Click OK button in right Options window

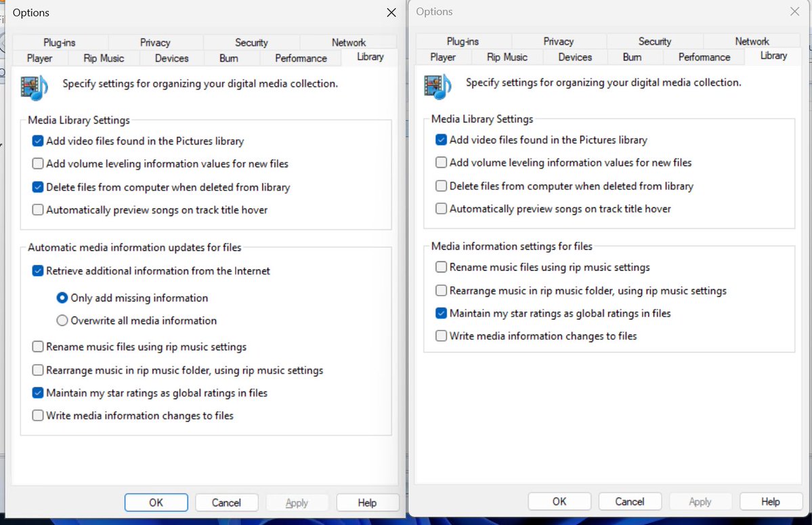(x=559, y=501)
